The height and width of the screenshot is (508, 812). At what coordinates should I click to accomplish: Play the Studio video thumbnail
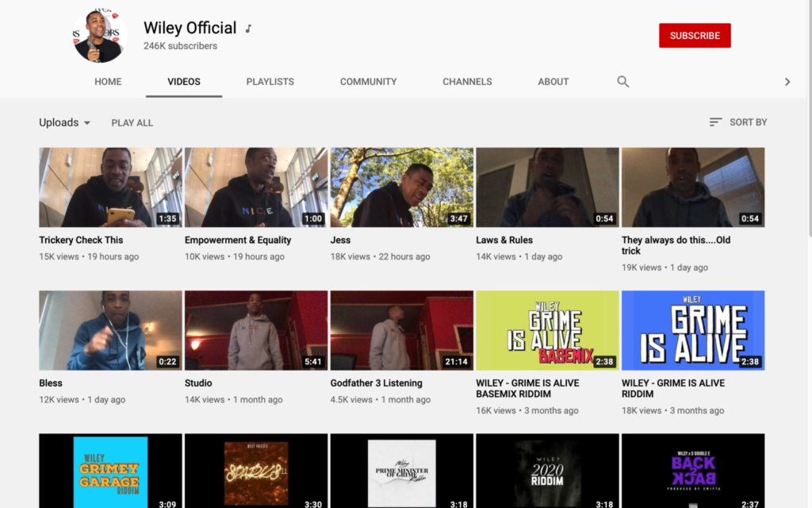pyautogui.click(x=256, y=330)
